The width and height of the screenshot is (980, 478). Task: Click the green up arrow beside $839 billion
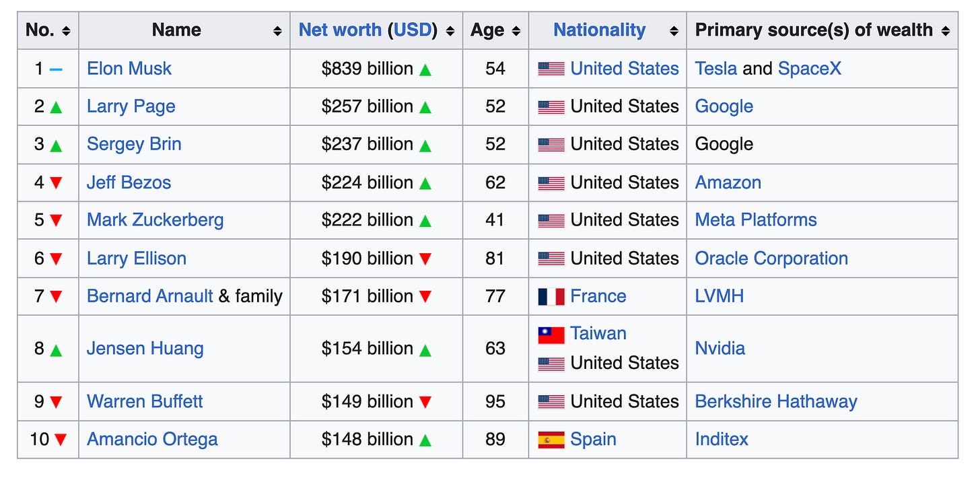(x=425, y=69)
